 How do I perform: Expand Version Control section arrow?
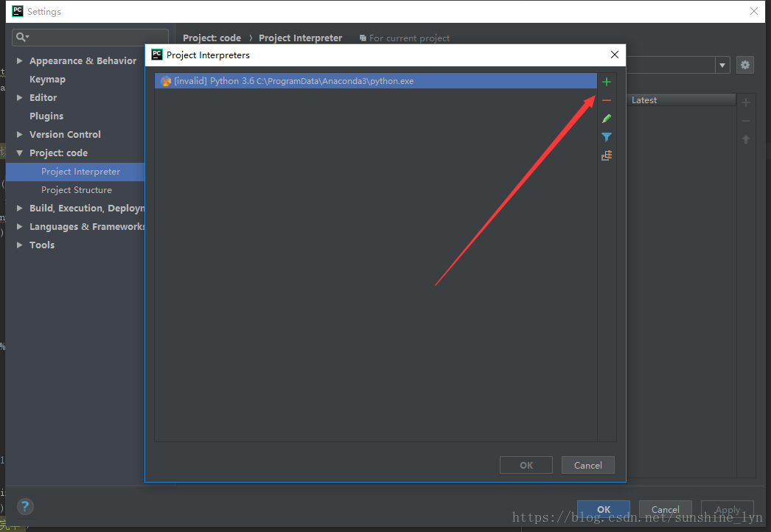(19, 134)
